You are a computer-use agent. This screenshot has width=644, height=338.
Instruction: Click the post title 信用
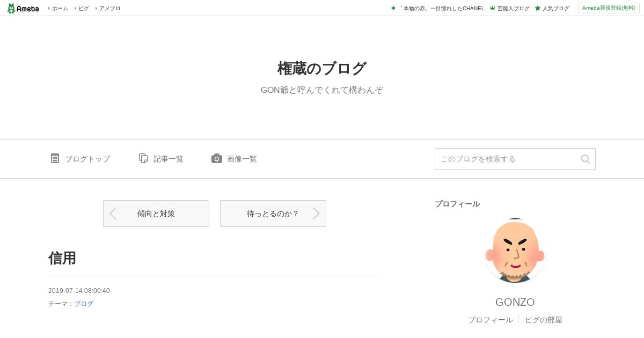[x=62, y=258]
